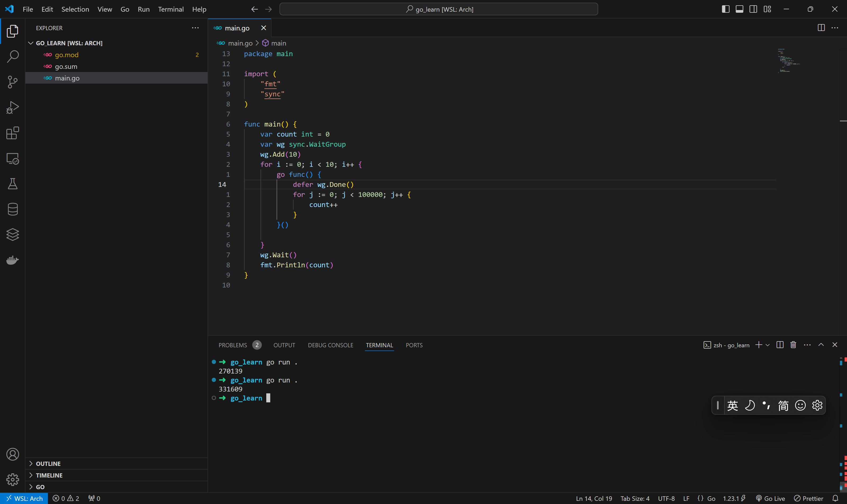847x504 pixels.
Task: Open the Source Control view
Action: point(12,82)
